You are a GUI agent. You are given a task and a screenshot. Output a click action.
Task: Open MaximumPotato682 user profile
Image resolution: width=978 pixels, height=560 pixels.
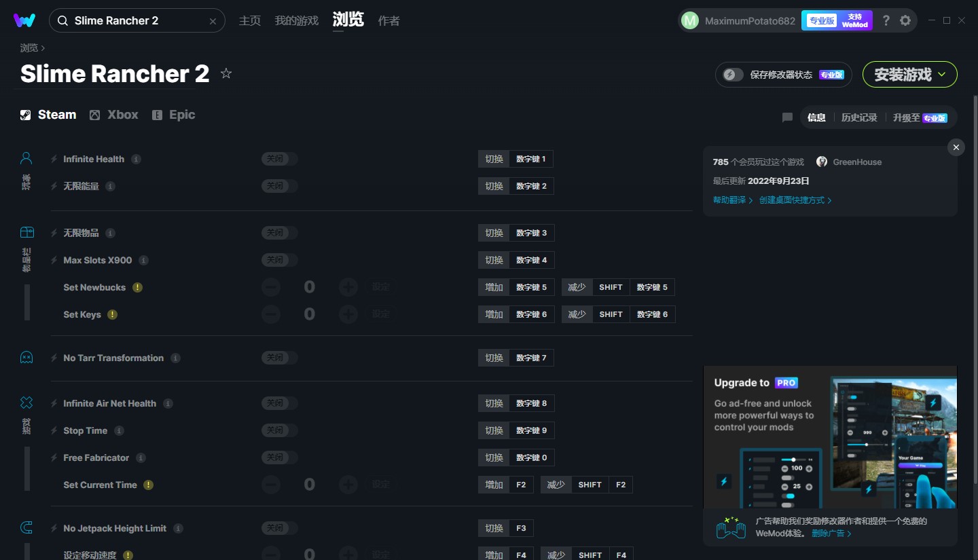[739, 20]
